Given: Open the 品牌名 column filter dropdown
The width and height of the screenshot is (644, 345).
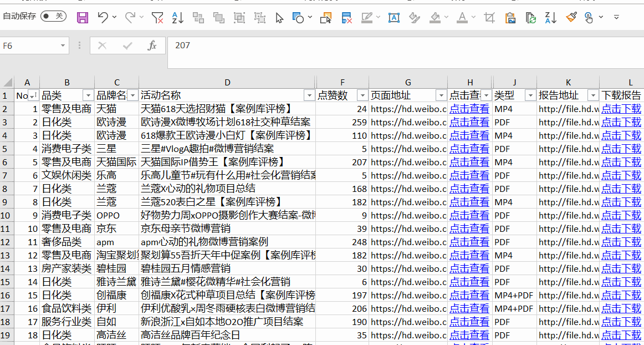Looking at the screenshot, I should point(132,95).
